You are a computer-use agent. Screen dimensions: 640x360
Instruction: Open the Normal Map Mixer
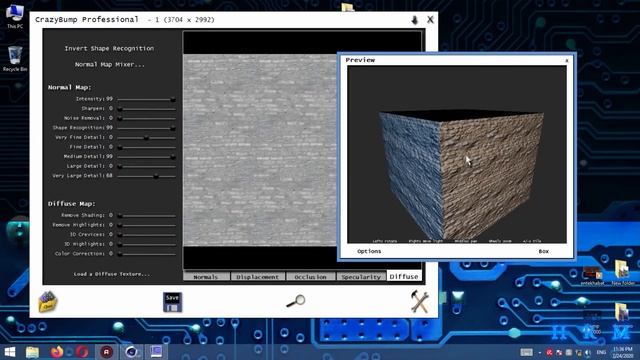point(109,64)
